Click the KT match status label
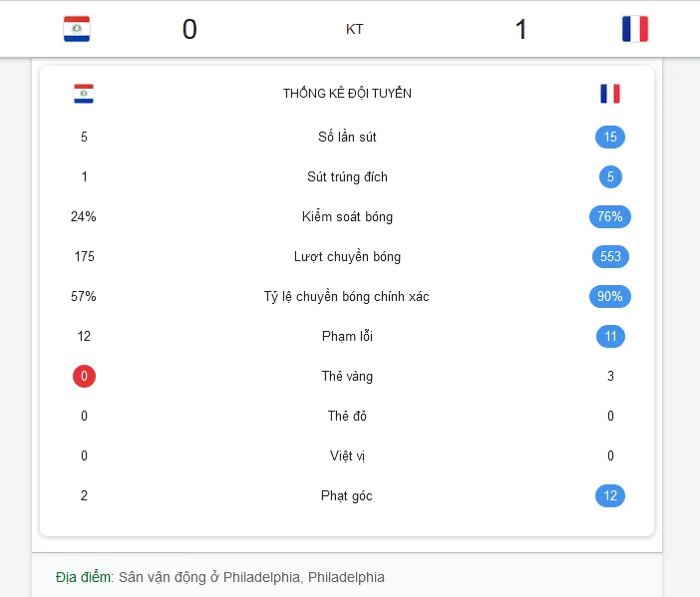 [x=354, y=30]
